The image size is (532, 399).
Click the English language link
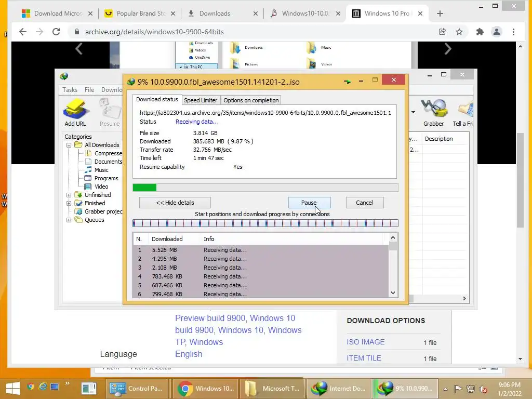[189, 354]
